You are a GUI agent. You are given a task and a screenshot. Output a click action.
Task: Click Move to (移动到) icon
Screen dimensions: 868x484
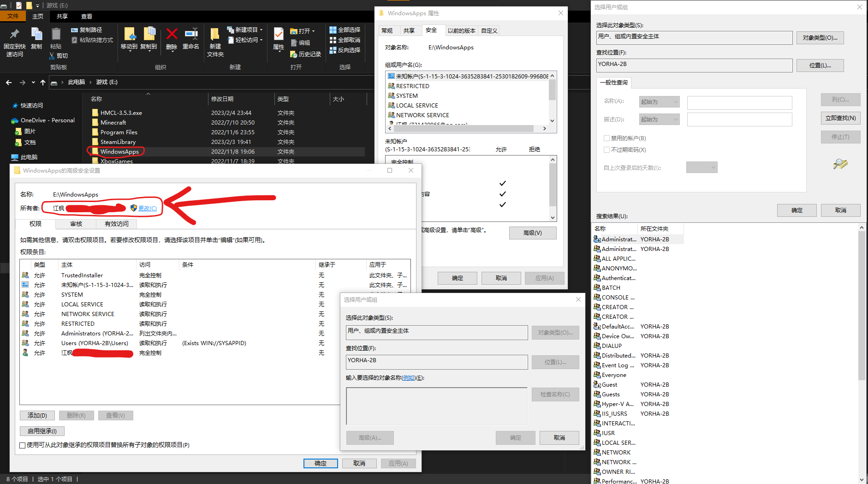[x=129, y=35]
